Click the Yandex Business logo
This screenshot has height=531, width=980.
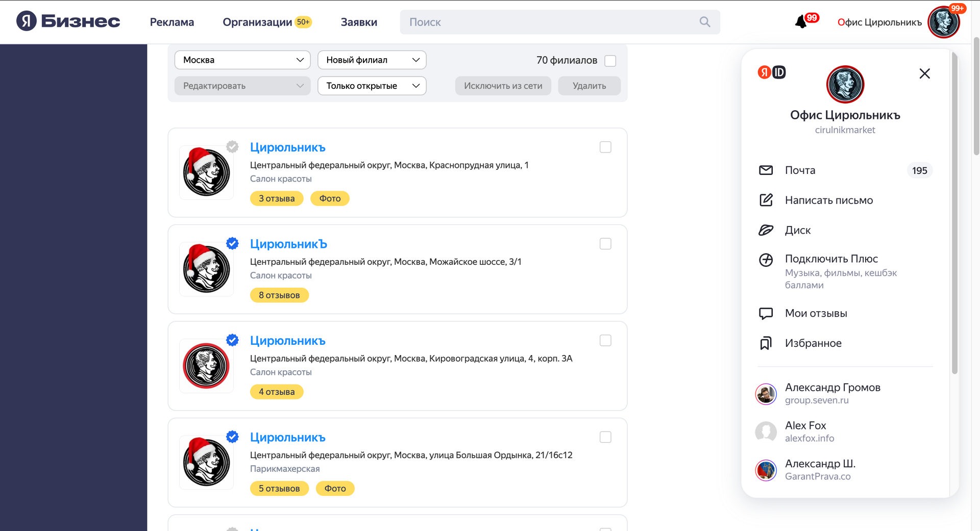pyautogui.click(x=68, y=21)
